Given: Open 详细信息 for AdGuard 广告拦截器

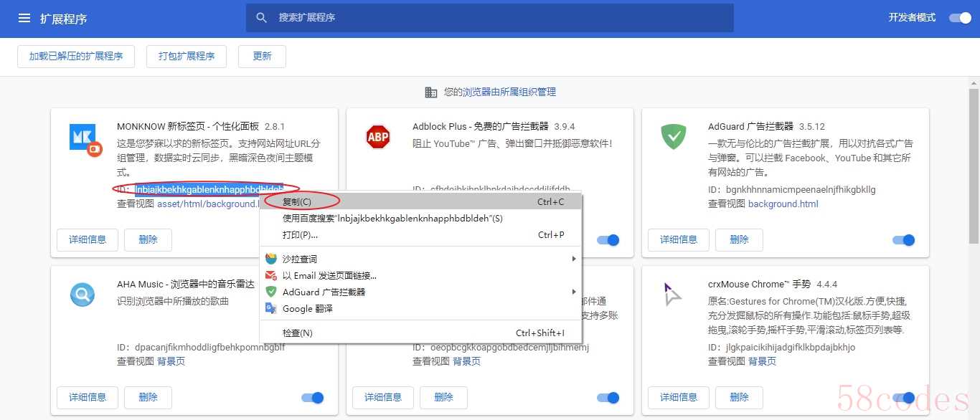Looking at the screenshot, I should click(679, 239).
